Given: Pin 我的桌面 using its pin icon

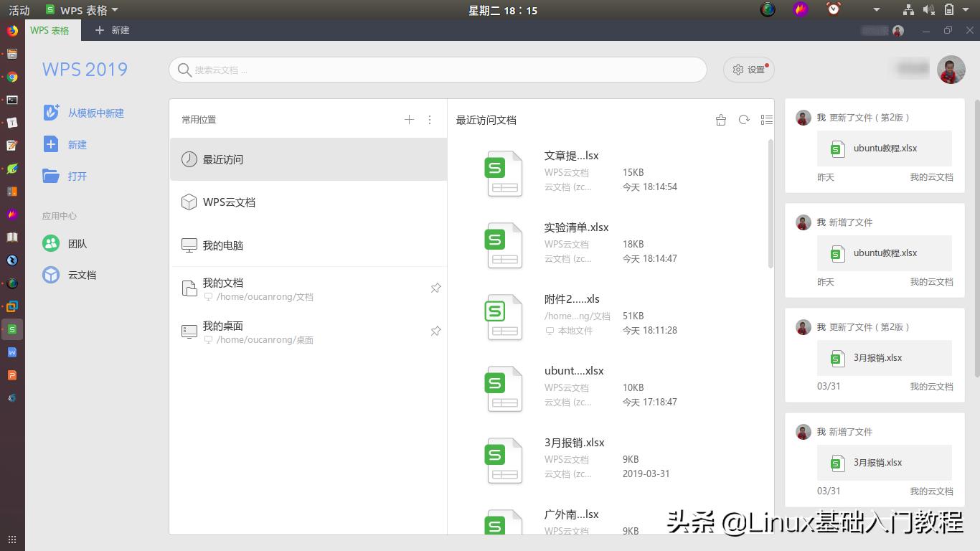Looking at the screenshot, I should pyautogui.click(x=435, y=331).
